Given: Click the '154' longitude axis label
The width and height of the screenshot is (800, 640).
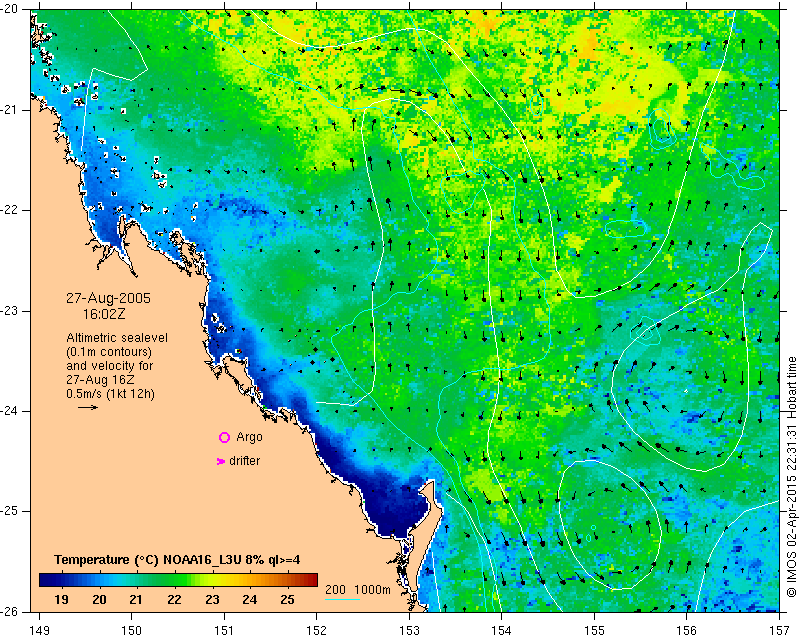Looking at the screenshot, I should [x=502, y=631].
